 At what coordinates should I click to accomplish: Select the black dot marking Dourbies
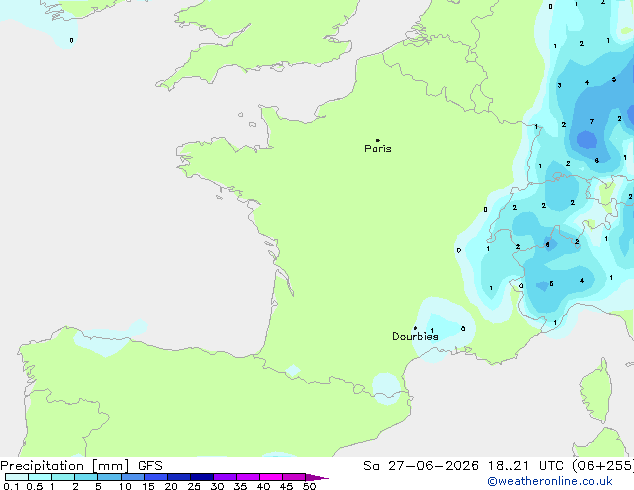coord(415,328)
